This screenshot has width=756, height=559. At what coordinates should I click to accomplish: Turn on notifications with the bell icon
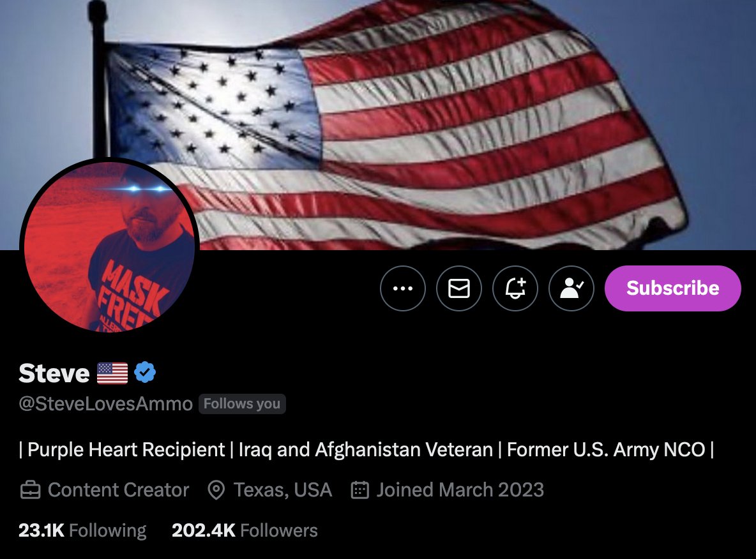515,288
